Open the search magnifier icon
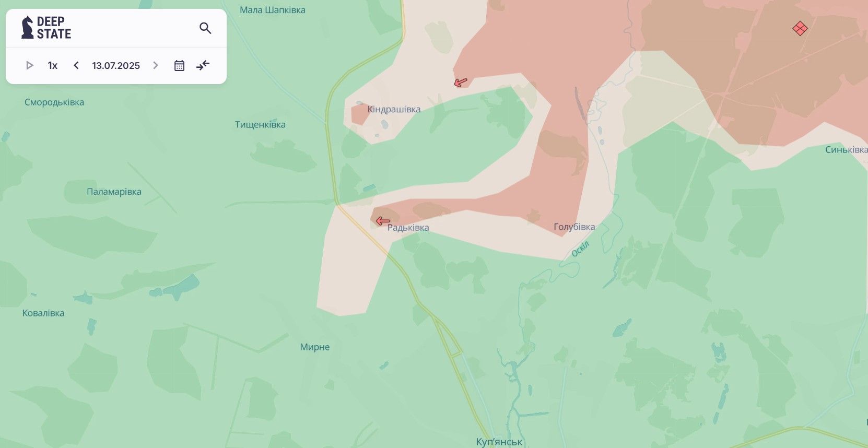868x448 pixels. coord(205,28)
